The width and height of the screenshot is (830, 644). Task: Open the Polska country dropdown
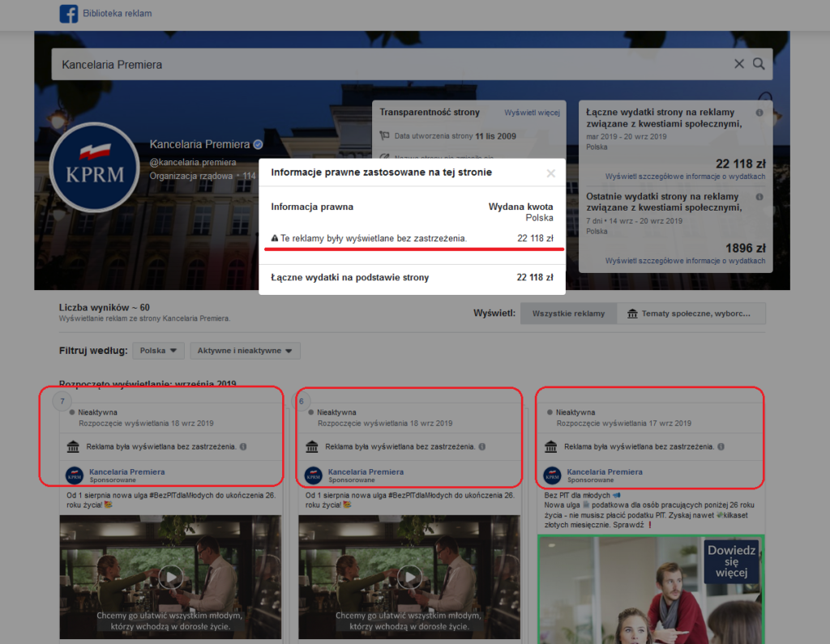[x=158, y=350]
